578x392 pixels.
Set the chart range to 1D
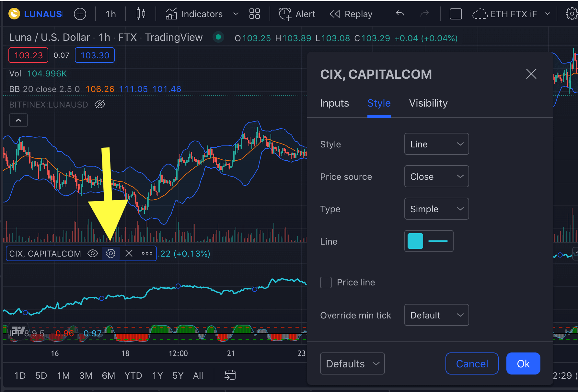[20, 375]
